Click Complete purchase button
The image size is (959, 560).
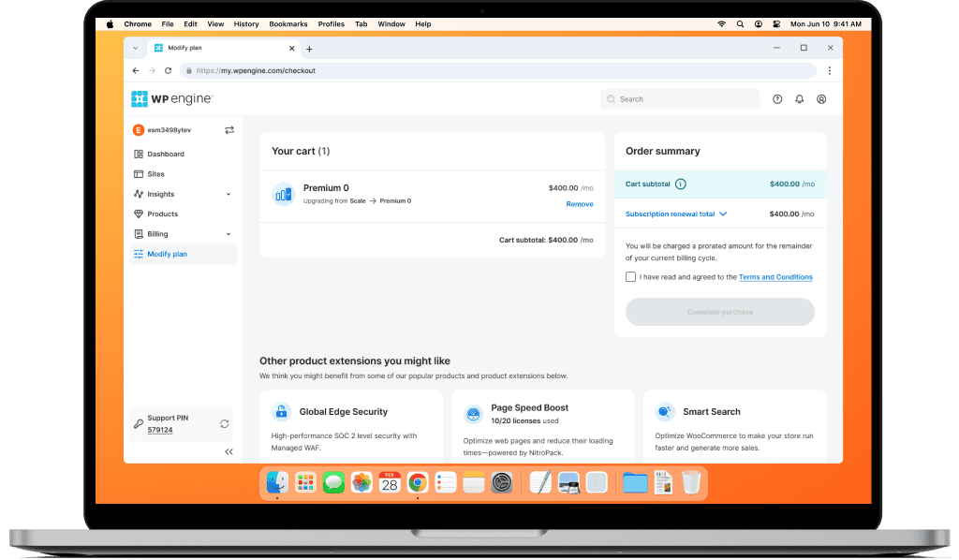720,312
